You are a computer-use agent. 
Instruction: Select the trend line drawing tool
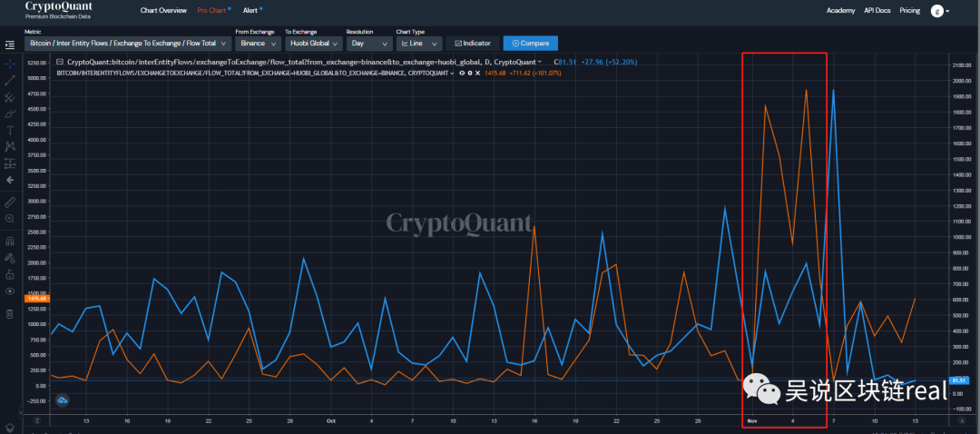pos(10,80)
